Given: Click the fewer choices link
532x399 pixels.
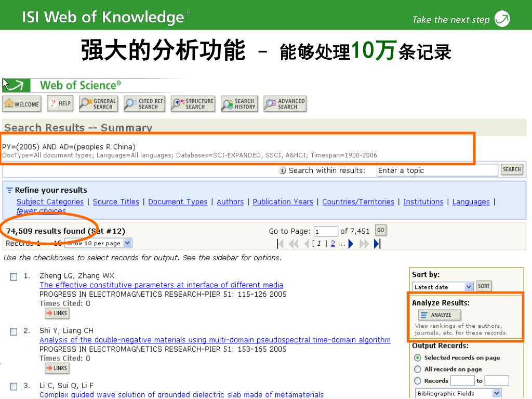Looking at the screenshot, I should (x=41, y=210).
